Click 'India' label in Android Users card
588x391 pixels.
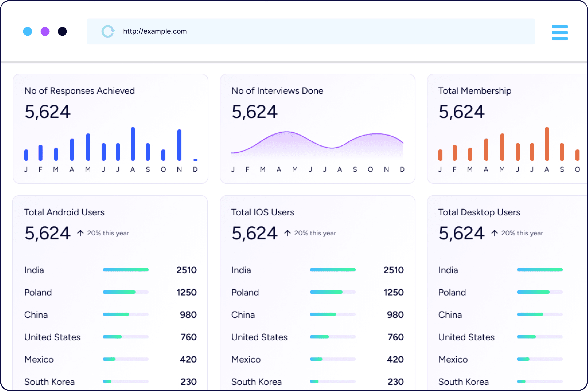coord(34,270)
